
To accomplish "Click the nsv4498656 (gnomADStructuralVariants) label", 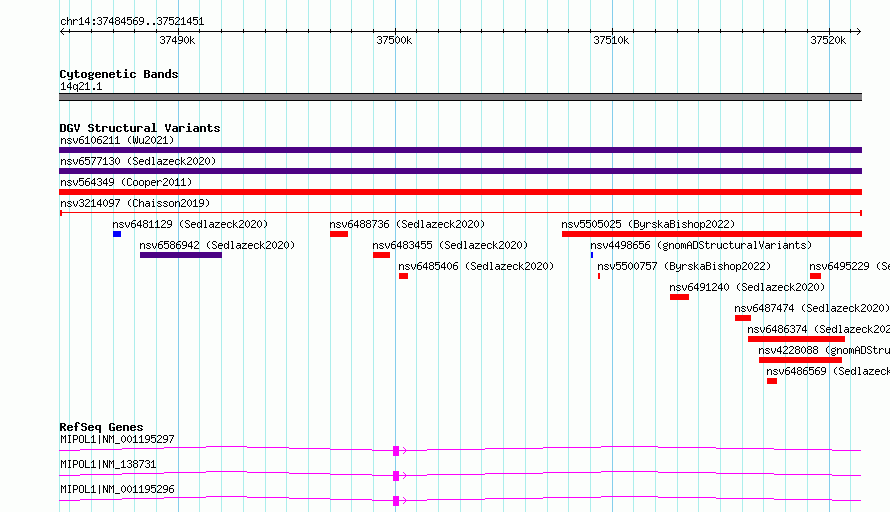I will 702,245.
